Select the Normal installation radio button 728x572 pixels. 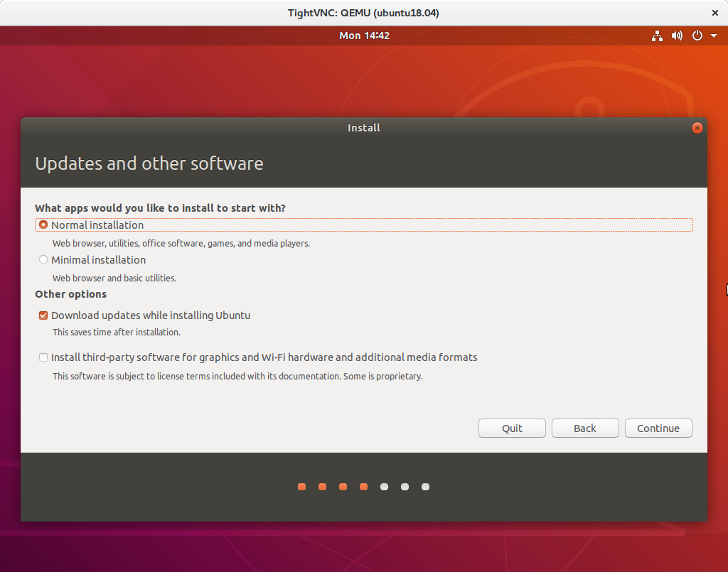(x=43, y=225)
